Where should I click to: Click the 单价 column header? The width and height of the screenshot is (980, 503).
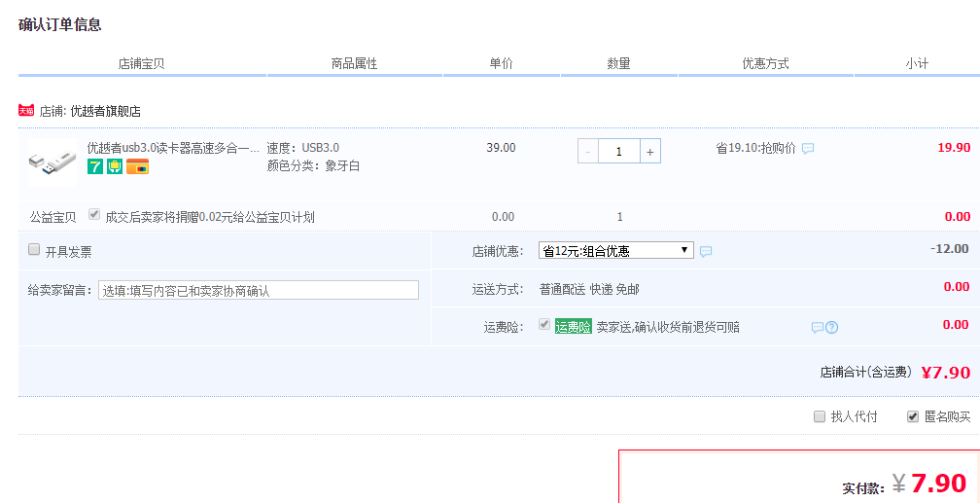(x=502, y=63)
